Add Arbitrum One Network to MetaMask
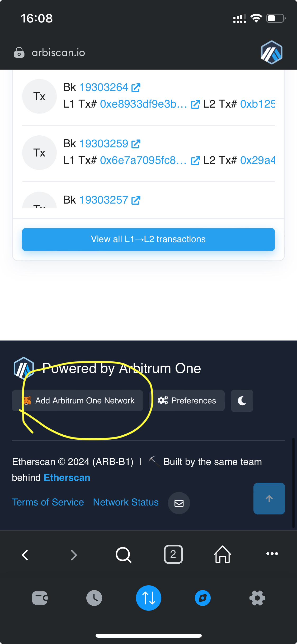Image resolution: width=297 pixels, height=644 pixels. [78, 401]
